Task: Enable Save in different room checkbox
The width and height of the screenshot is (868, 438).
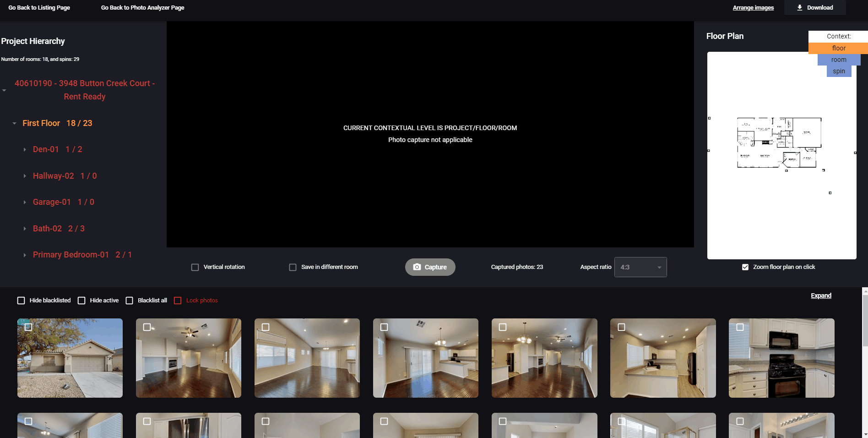Action: pos(293,267)
